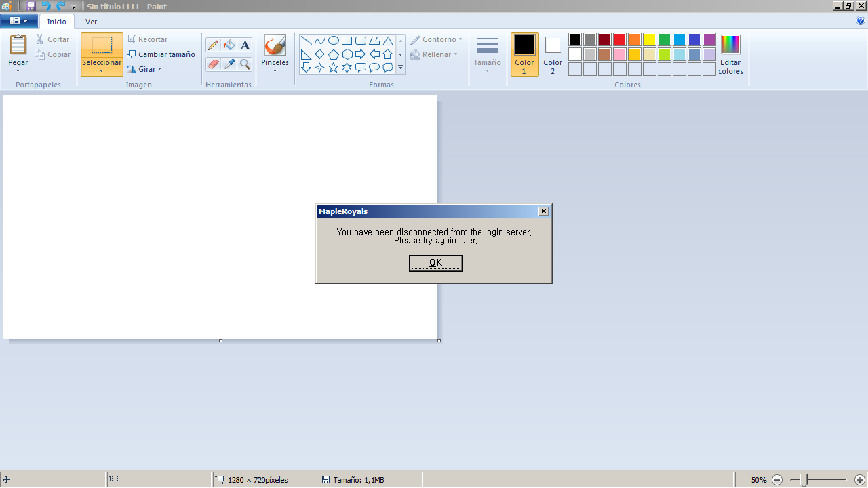The image size is (868, 488).
Task: Select the Eraser tool
Action: [x=213, y=64]
